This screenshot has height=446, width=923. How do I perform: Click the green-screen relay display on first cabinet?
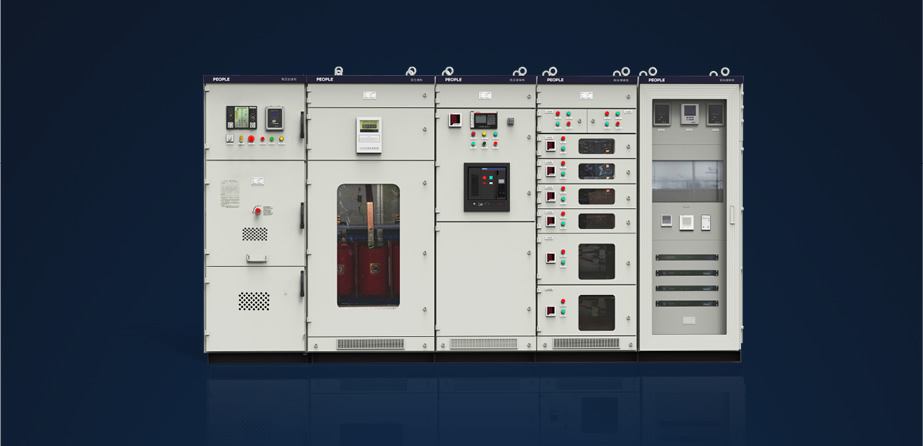click(241, 117)
